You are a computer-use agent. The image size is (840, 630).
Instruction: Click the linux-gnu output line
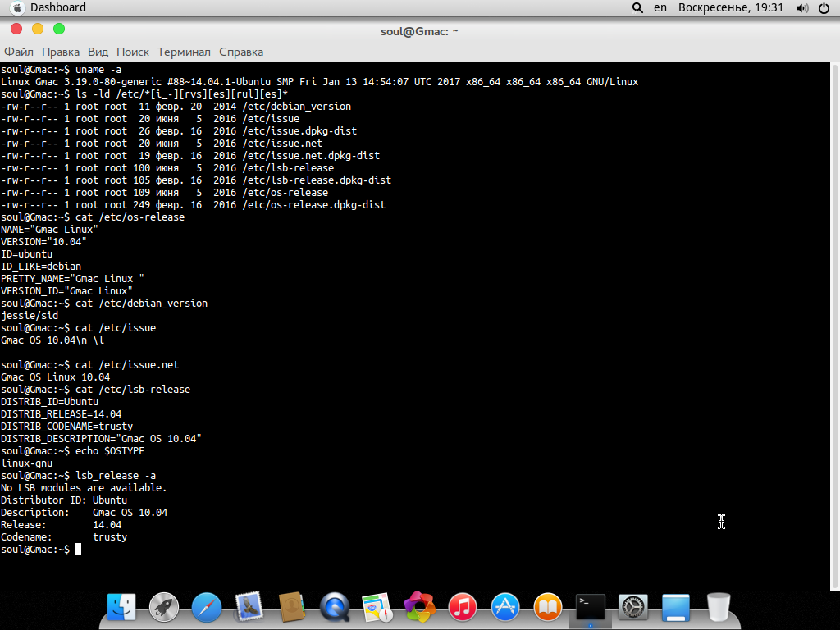pyautogui.click(x=26, y=463)
